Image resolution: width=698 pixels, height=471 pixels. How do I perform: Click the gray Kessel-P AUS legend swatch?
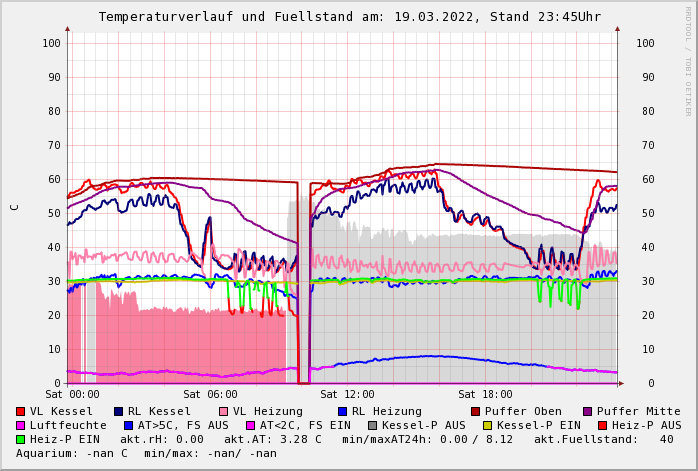[x=373, y=425]
